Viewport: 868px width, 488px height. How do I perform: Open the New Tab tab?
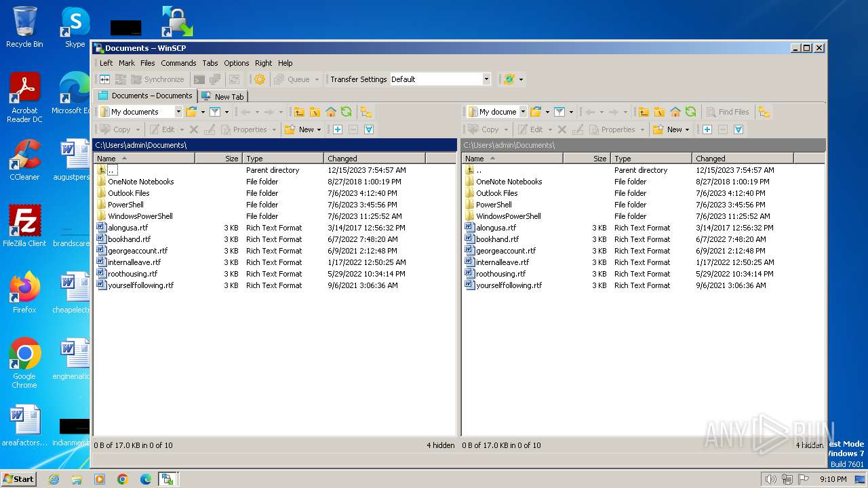[x=222, y=96]
